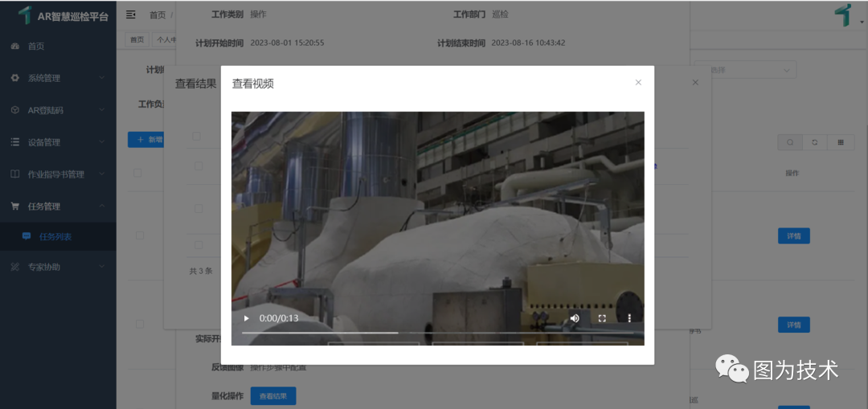Click the 0:00/0:13 time display

[279, 318]
